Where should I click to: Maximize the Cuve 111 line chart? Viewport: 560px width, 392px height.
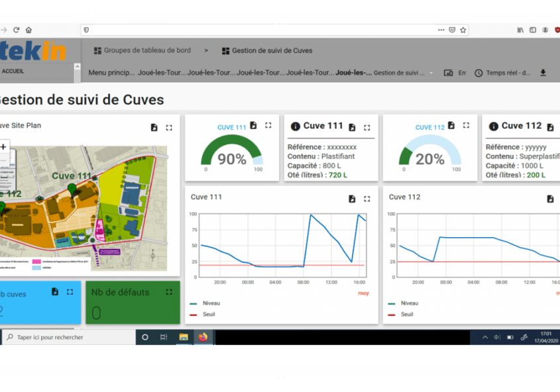pos(367,199)
